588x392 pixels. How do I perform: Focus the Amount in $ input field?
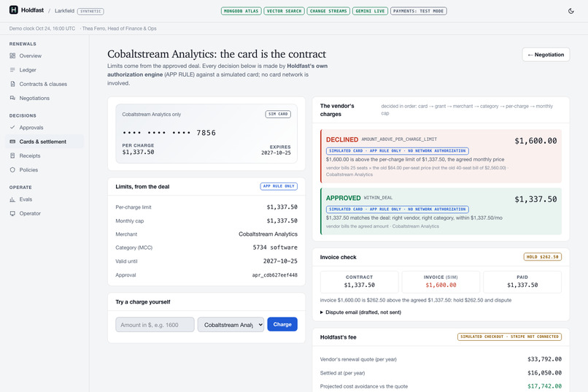click(155, 325)
